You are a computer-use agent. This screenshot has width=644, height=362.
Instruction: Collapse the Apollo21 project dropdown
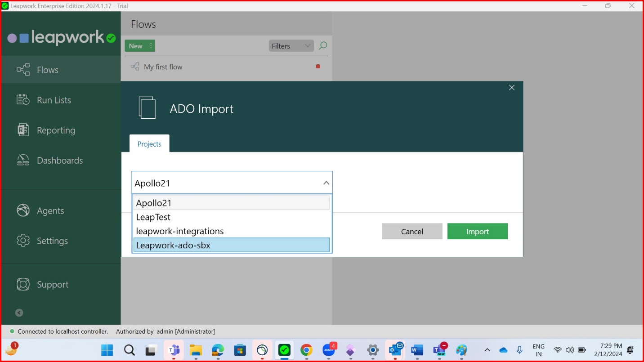click(326, 183)
